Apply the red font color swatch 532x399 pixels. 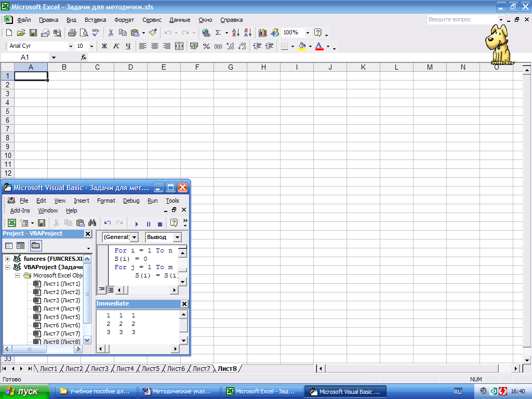click(320, 46)
